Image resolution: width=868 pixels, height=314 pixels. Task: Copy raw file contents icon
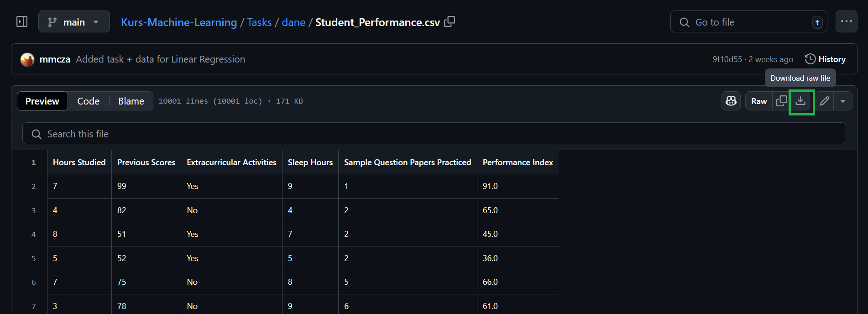click(x=782, y=101)
